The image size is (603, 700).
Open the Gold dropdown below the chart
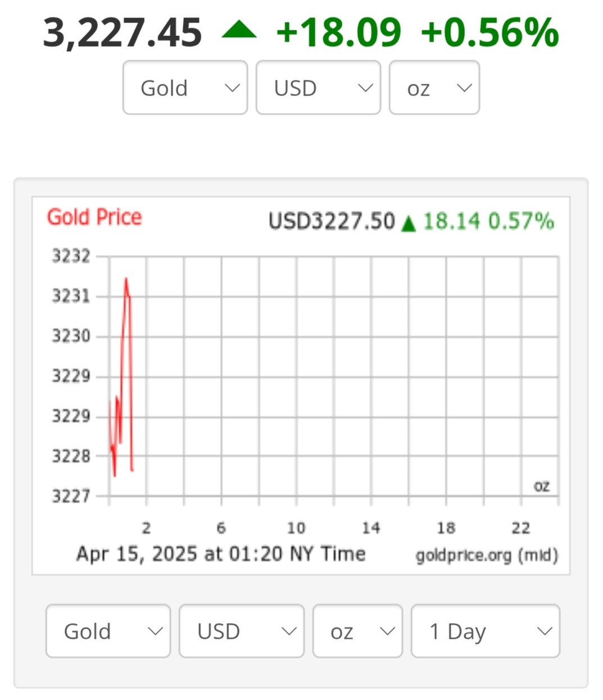click(108, 631)
